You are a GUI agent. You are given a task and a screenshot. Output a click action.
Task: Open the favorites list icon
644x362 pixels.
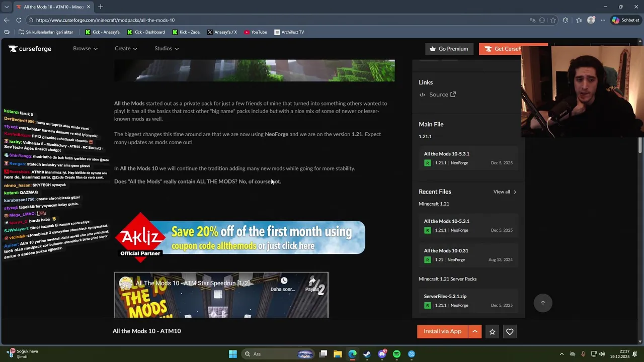[579, 20]
